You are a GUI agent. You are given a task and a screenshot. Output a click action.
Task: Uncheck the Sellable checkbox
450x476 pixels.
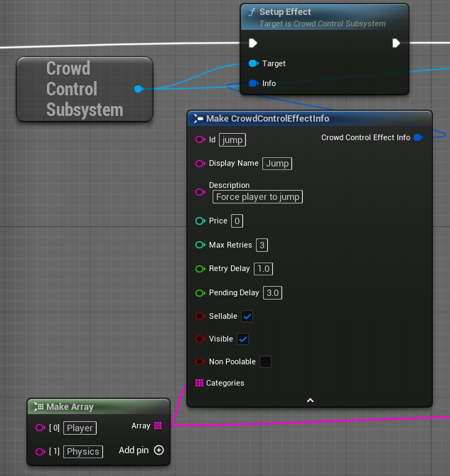[x=247, y=316]
